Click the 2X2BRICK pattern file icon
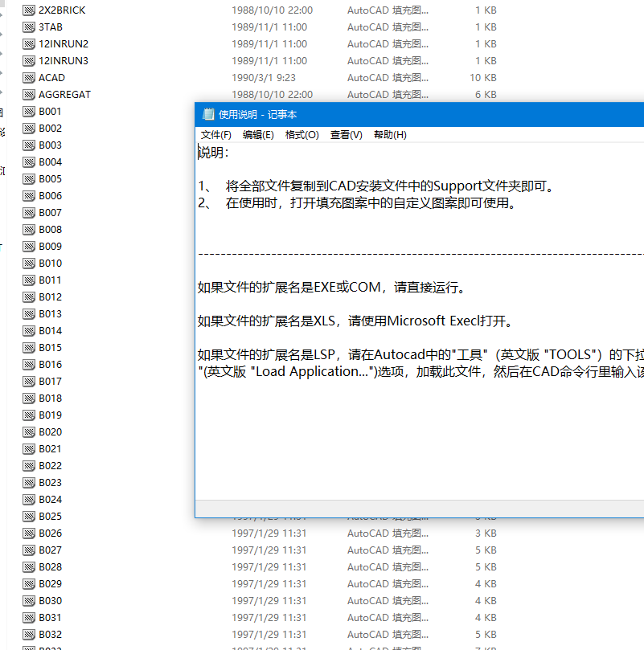The width and height of the screenshot is (644, 650). pos(29,10)
